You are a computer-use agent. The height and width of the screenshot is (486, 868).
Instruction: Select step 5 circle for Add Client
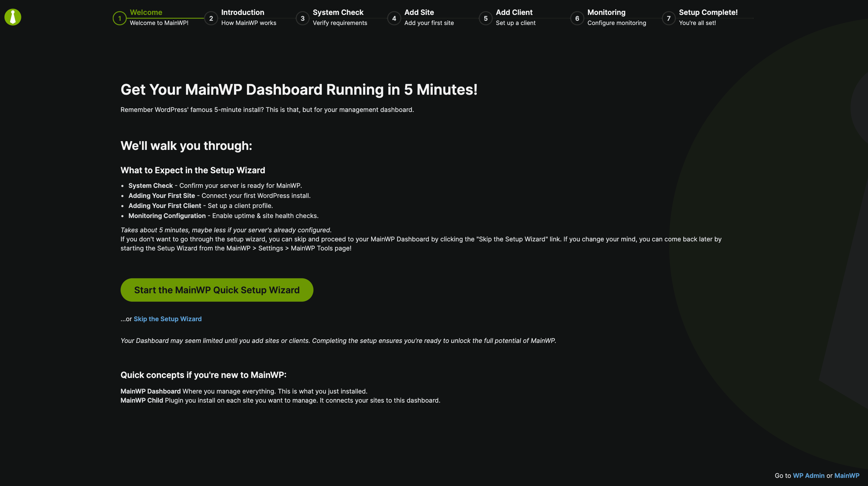(x=486, y=18)
